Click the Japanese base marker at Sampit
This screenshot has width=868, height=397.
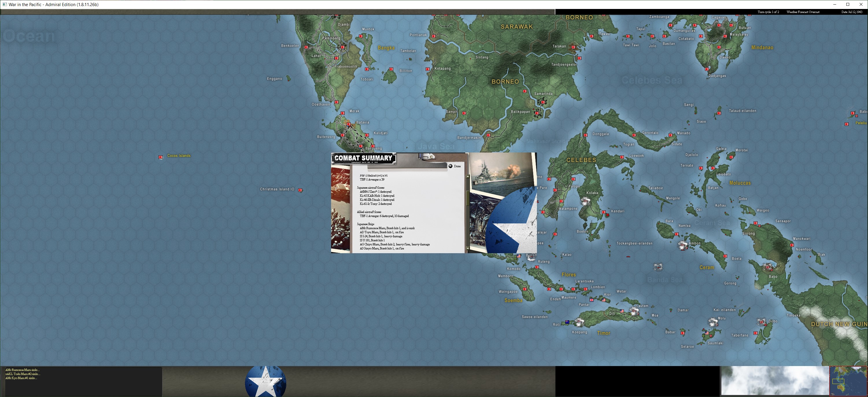pyautogui.click(x=464, y=113)
